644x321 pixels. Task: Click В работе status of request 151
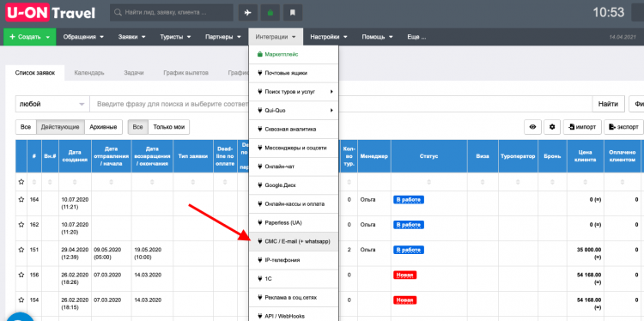[x=409, y=250]
